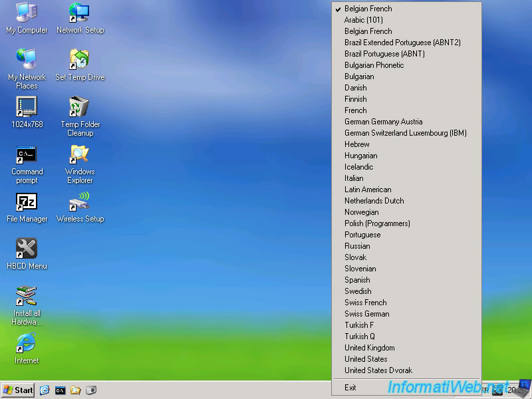Launch the Set Temp Drive shortcut
The image size is (532, 399).
tap(80, 65)
